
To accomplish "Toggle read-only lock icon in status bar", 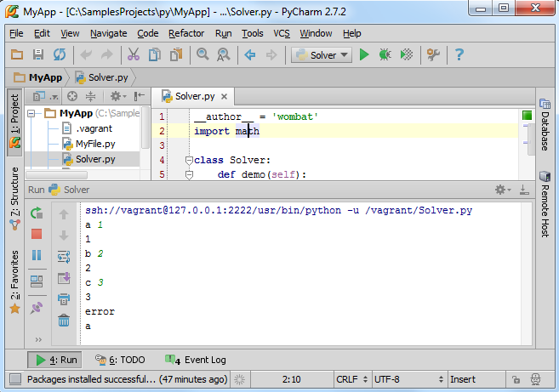I will (x=516, y=379).
